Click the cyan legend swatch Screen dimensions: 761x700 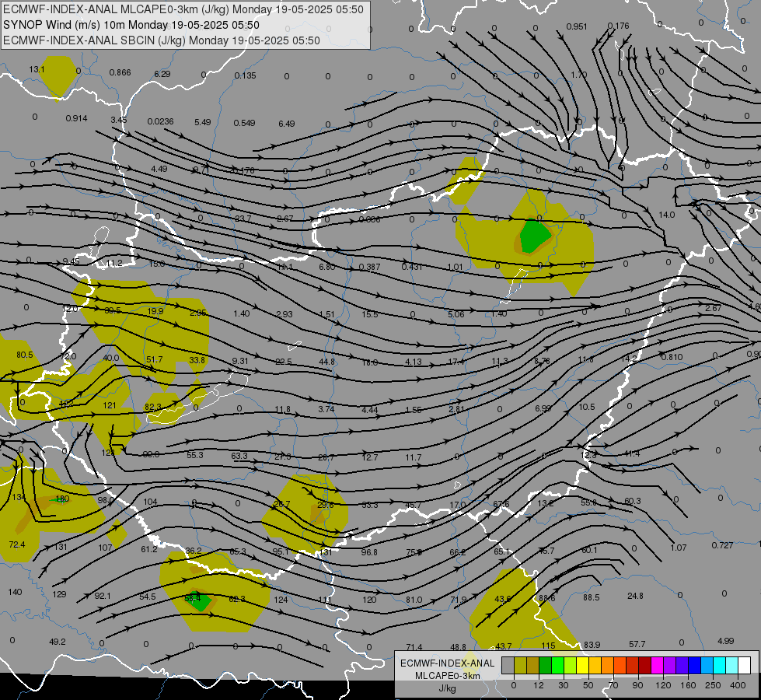coord(719,665)
